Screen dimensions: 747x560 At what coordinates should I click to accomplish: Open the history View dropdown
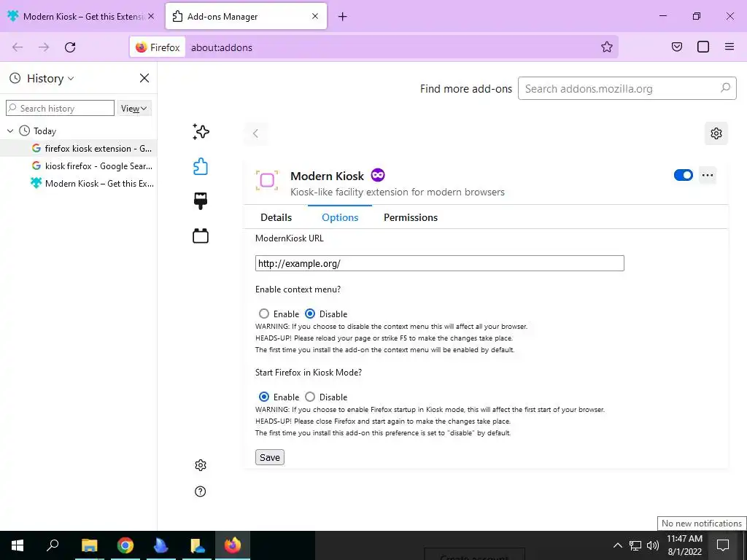[134, 108]
